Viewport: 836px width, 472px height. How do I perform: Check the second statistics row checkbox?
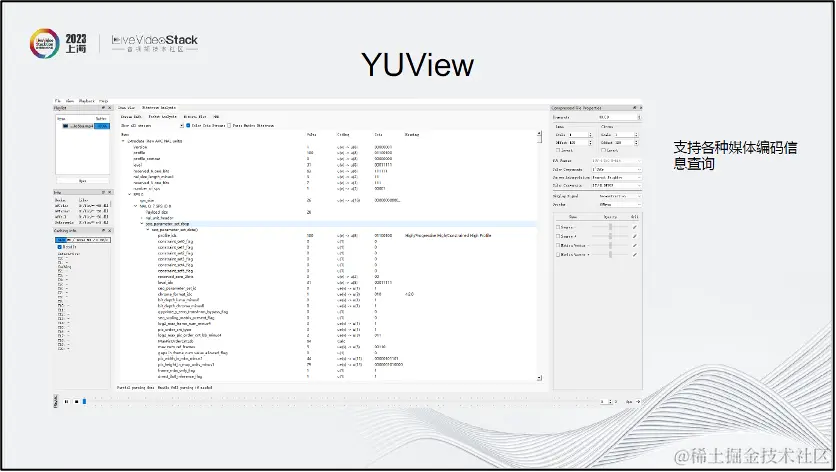558,236
